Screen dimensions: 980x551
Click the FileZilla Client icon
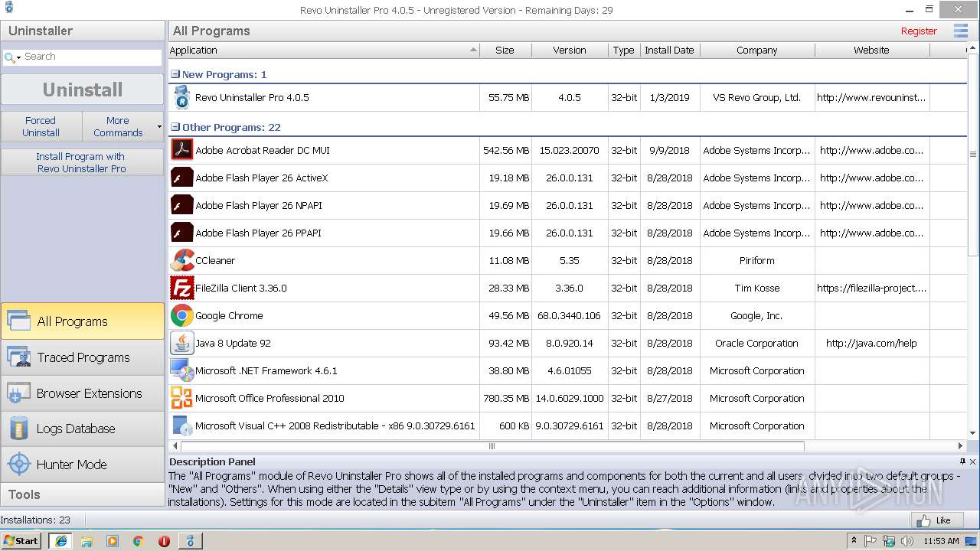pyautogui.click(x=181, y=288)
